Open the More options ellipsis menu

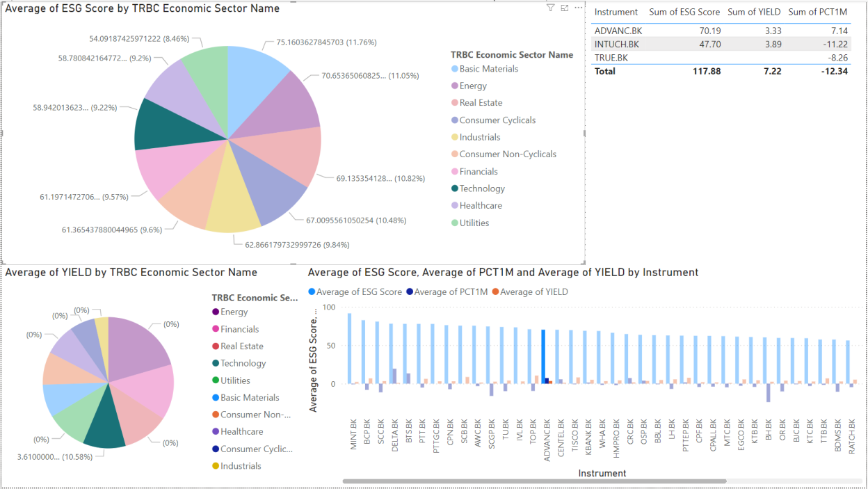click(578, 7)
